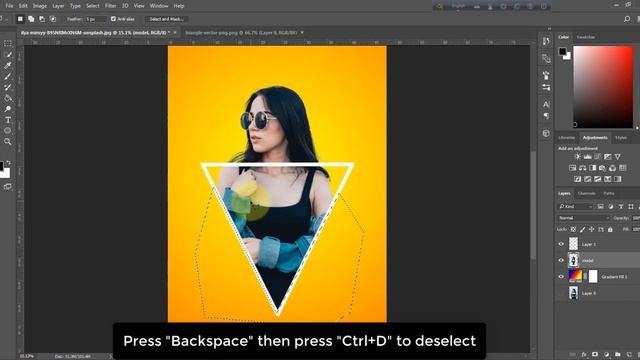Open the Paragraph panel icon
The height and width of the screenshot is (360, 640).
coord(546,116)
